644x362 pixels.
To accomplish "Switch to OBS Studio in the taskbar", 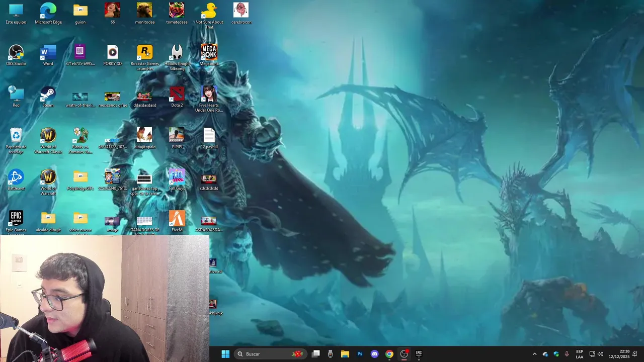I will tap(404, 354).
